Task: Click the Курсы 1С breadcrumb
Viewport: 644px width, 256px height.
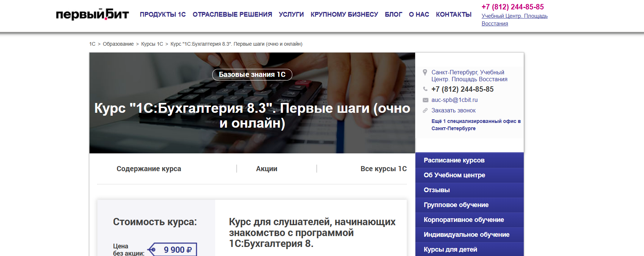Action: [152, 44]
